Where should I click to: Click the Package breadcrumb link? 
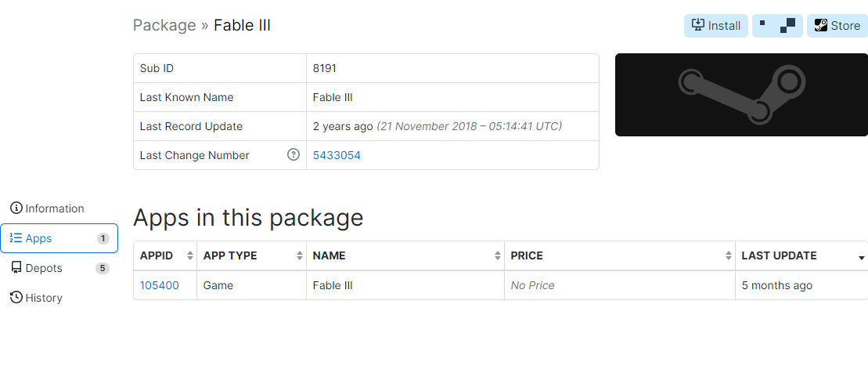(x=164, y=26)
